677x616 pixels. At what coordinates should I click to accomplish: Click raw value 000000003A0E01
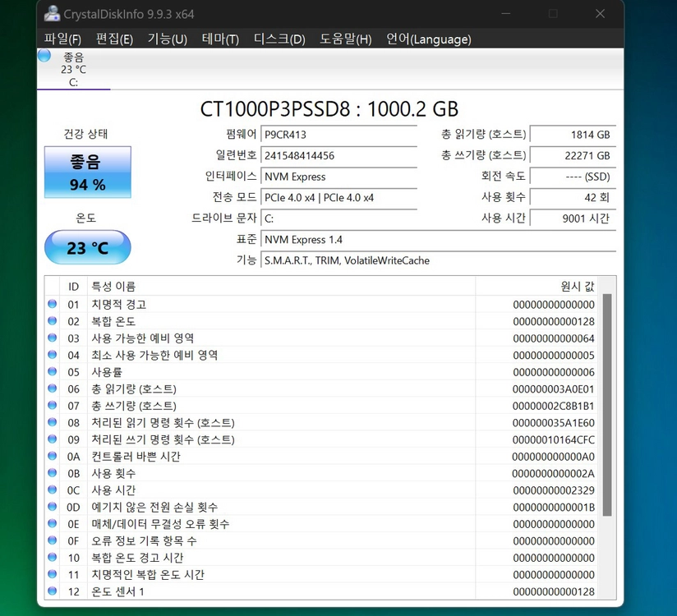553,389
